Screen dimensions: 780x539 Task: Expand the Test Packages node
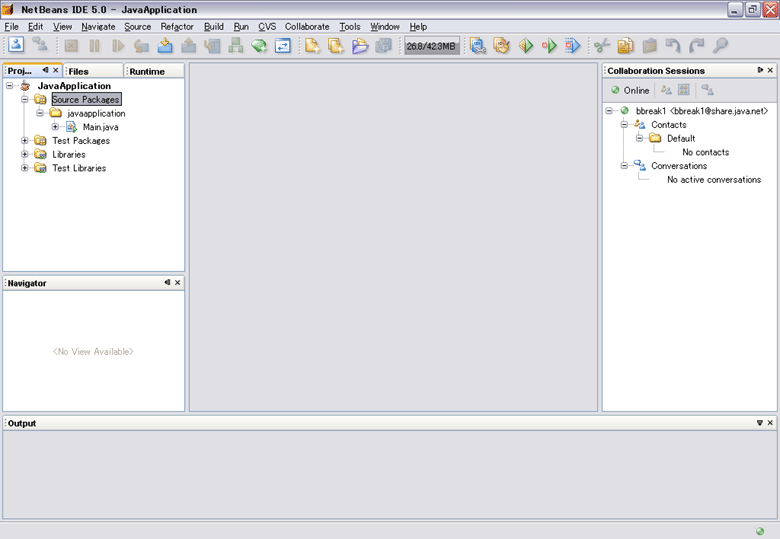pos(24,141)
